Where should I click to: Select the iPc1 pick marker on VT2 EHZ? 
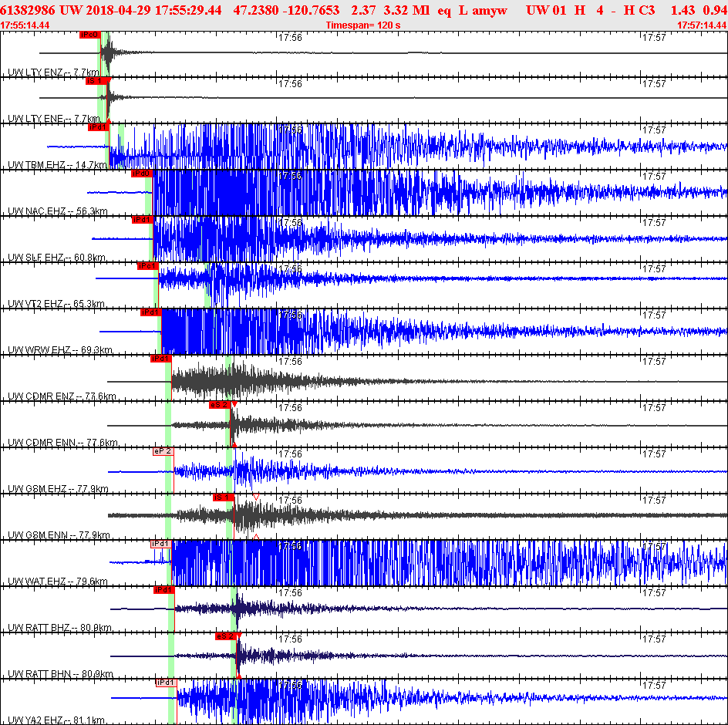(147, 266)
